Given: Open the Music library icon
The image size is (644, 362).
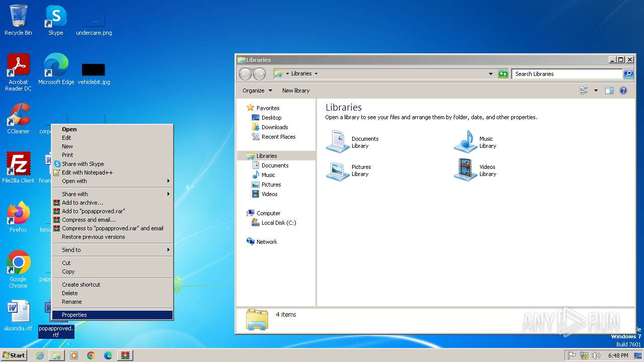Looking at the screenshot, I should [475, 142].
